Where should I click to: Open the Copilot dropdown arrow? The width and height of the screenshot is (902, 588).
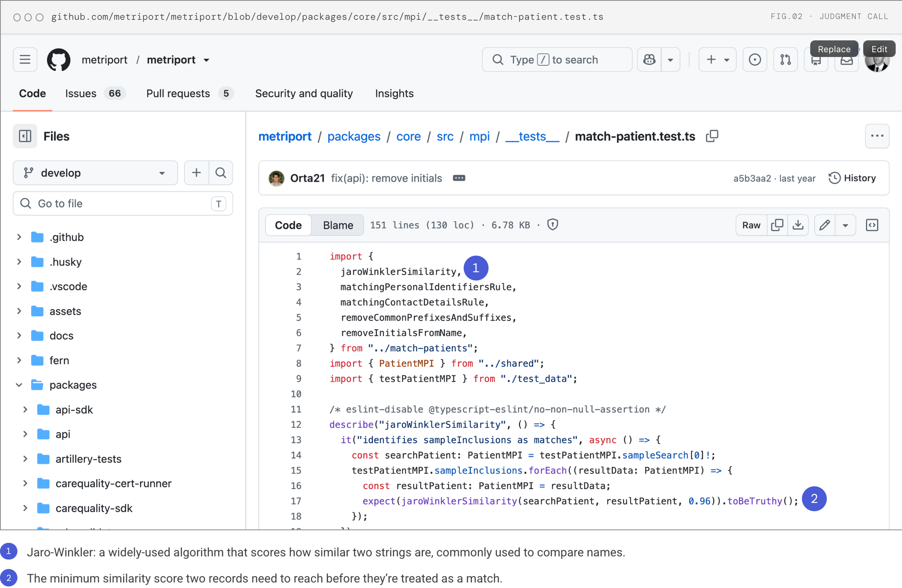pos(671,60)
